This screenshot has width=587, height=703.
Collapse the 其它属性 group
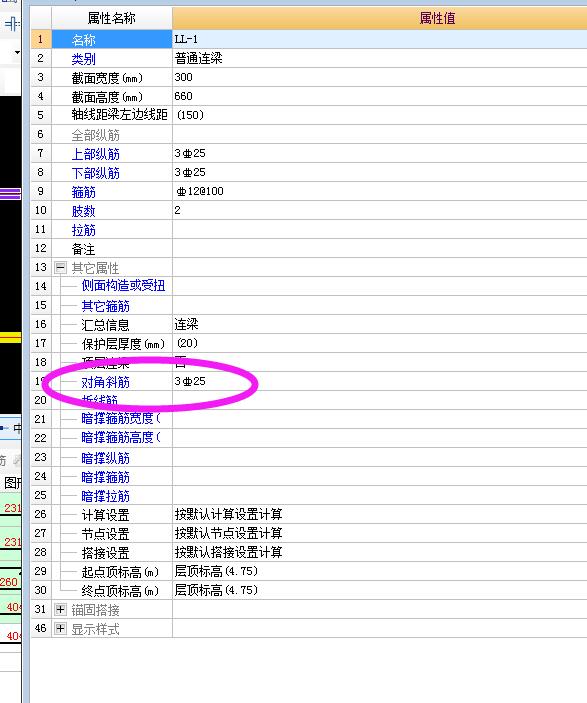click(61, 268)
